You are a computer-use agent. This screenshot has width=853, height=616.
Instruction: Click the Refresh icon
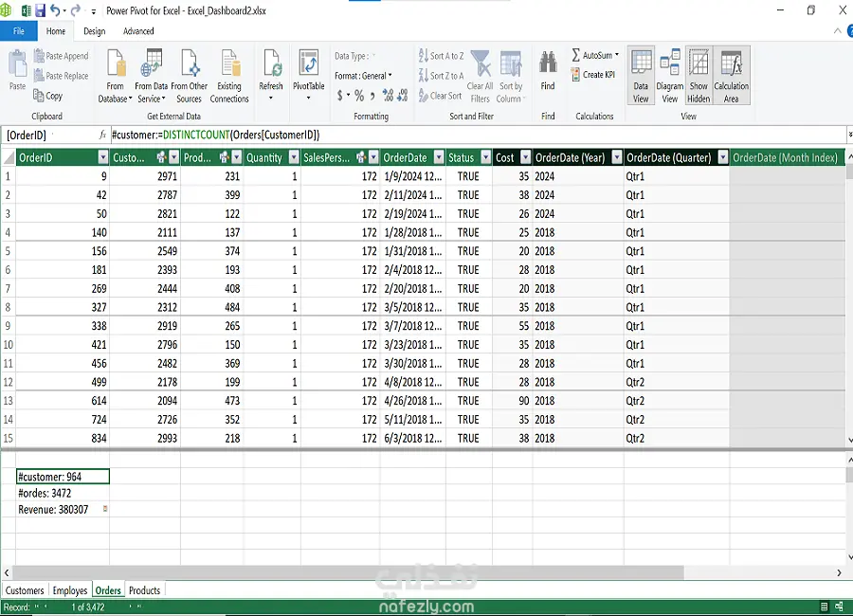click(x=271, y=63)
